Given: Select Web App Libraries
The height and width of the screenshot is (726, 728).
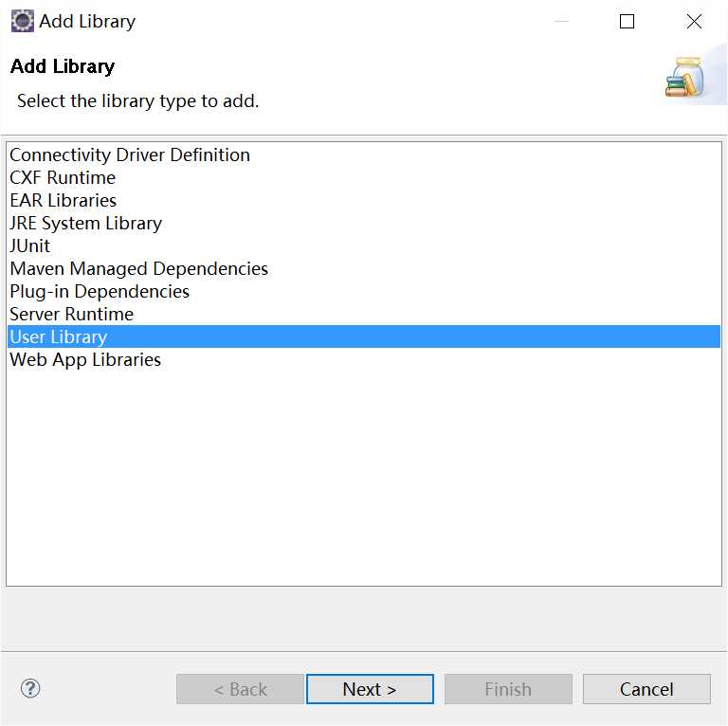Looking at the screenshot, I should (364, 359).
